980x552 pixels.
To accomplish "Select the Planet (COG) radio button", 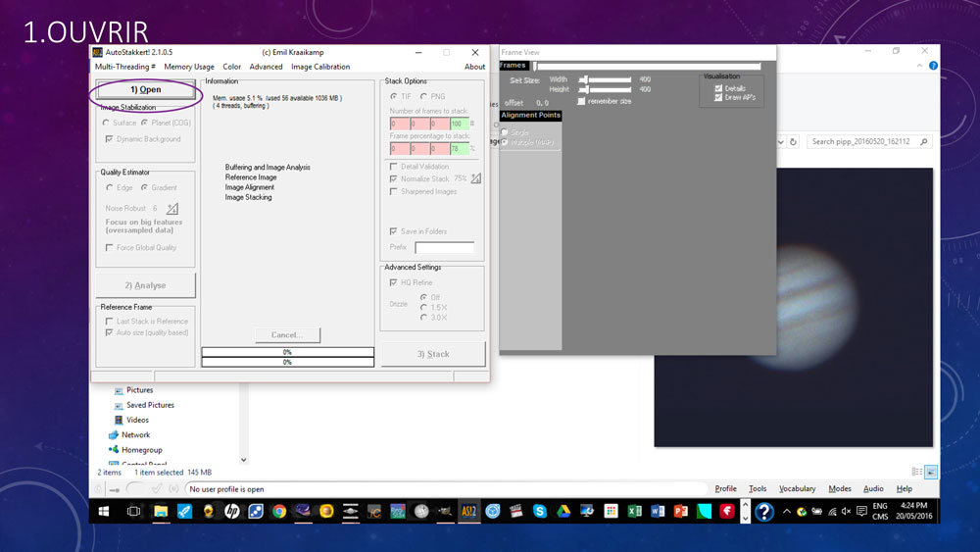I will [144, 124].
